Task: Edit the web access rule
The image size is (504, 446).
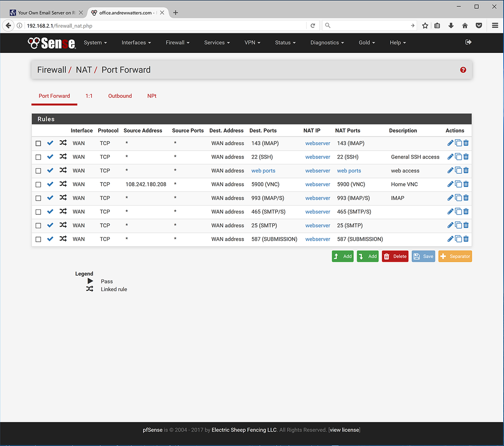Action: coord(450,170)
